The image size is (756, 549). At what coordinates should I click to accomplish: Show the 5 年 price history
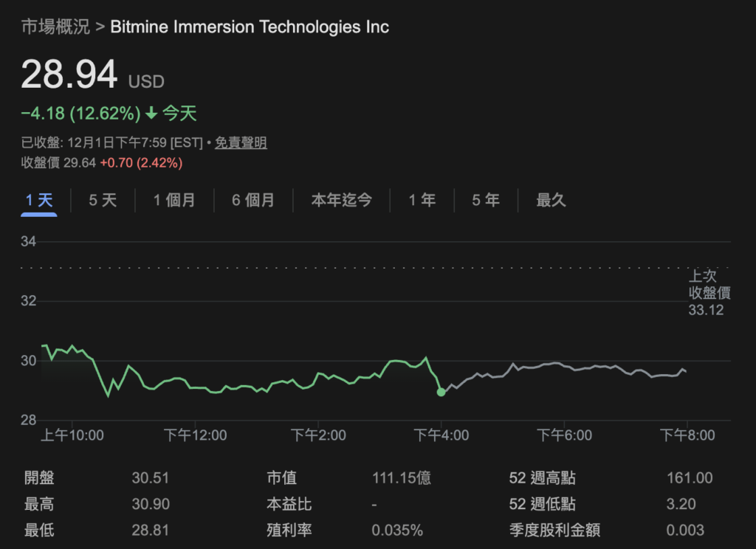click(486, 200)
